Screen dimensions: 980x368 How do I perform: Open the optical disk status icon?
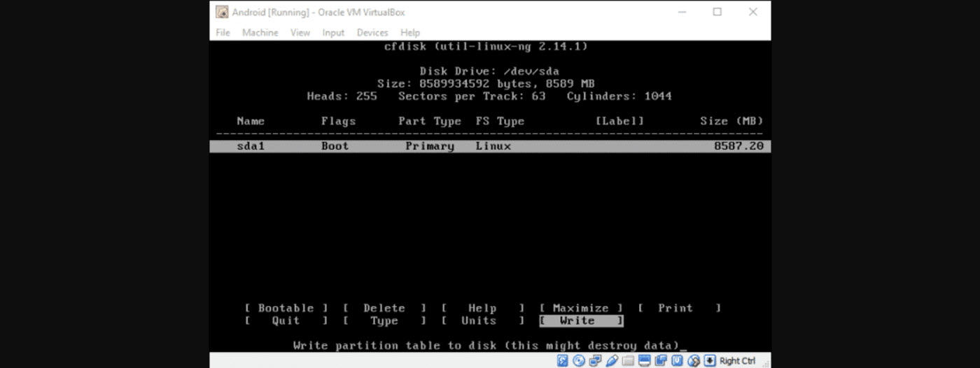coord(579,361)
